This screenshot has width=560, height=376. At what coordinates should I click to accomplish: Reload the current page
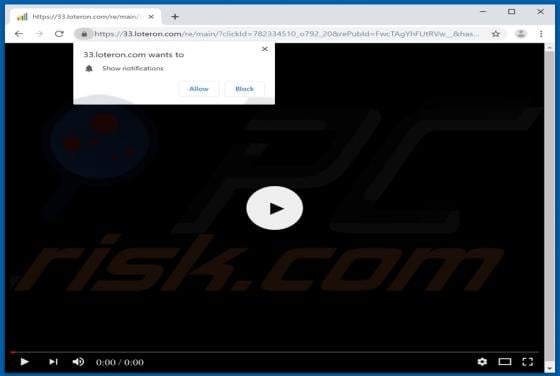59,34
